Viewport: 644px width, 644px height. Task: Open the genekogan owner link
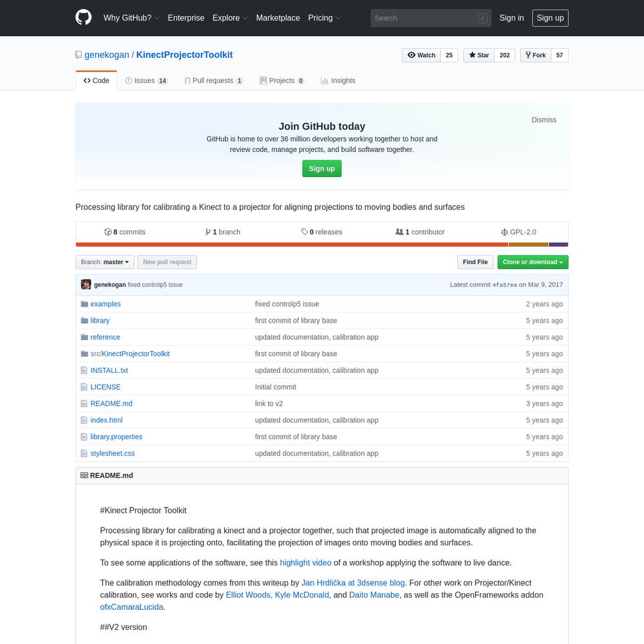pos(107,55)
